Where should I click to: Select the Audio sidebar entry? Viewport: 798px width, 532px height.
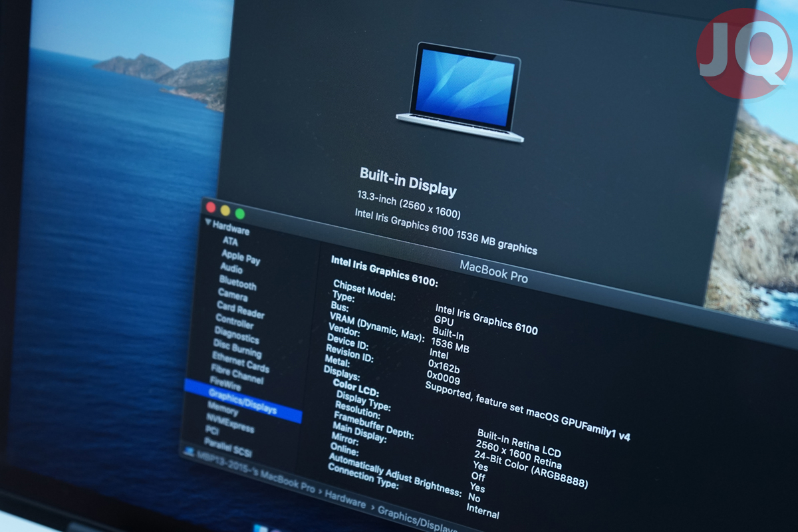[231, 268]
